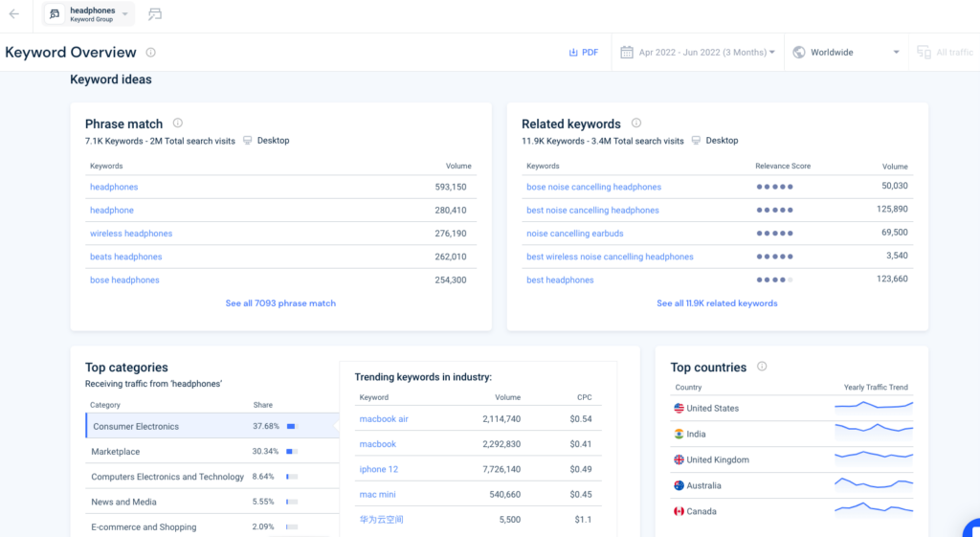Open See all 7093 phrase match link
The image size is (980, 537).
(280, 303)
